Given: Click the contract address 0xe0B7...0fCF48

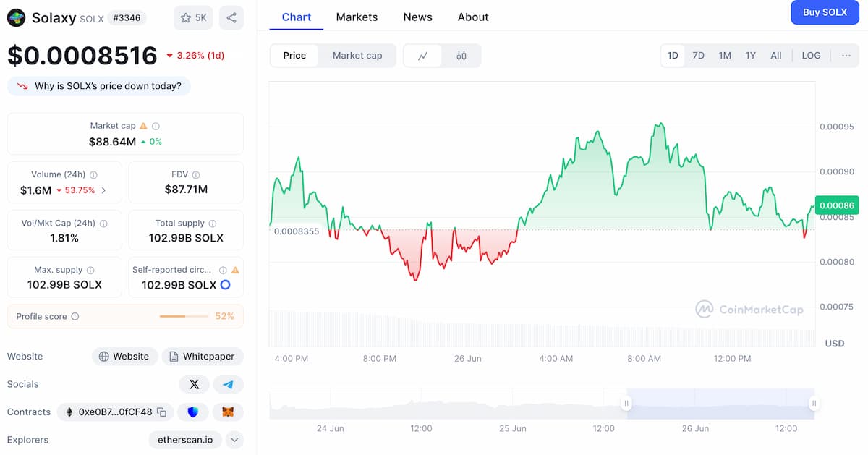Looking at the screenshot, I should point(115,412).
